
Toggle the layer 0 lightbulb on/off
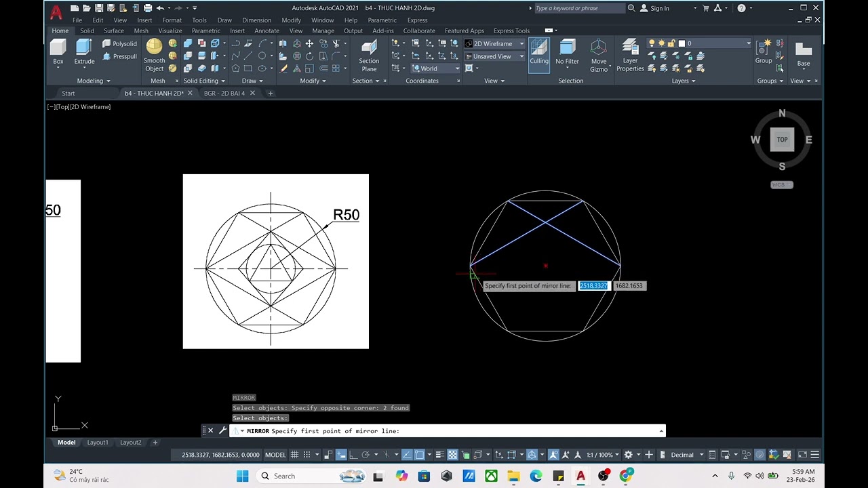pos(652,43)
